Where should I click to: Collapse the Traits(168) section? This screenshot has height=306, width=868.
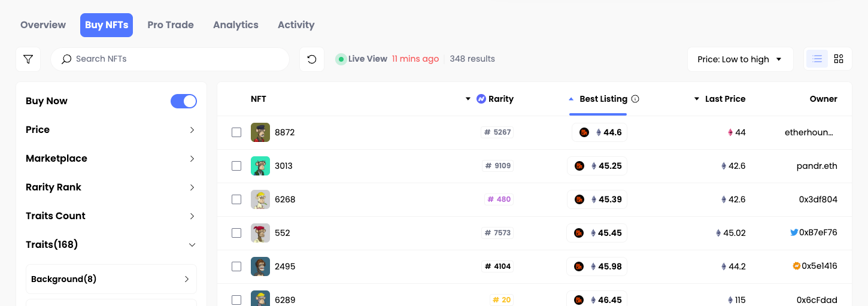(111, 245)
